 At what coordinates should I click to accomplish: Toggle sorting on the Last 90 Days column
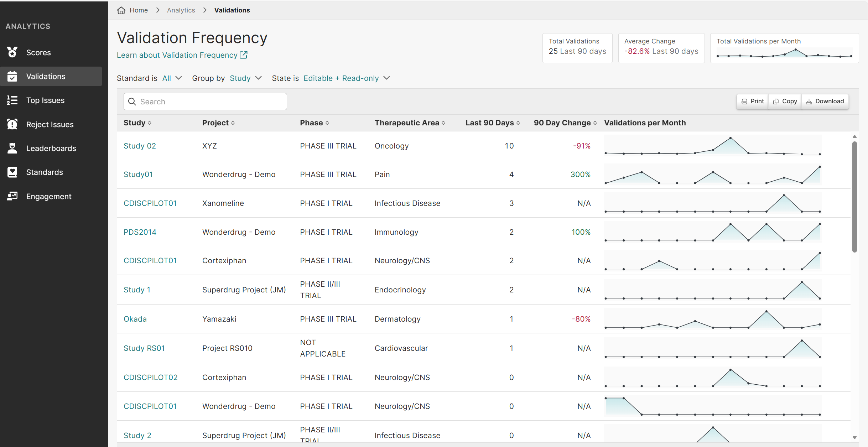pos(518,123)
